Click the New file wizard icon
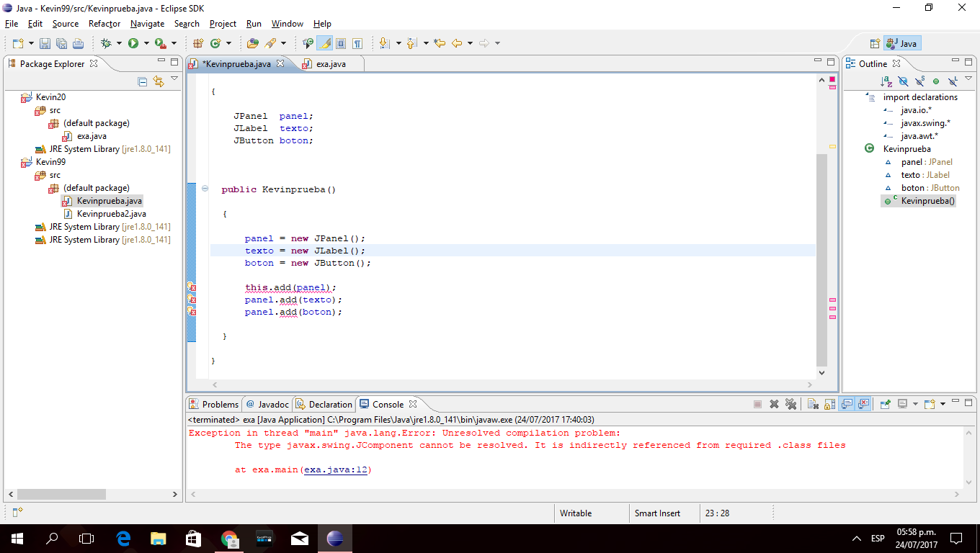Screen dimensions: 980x553 coord(18,43)
